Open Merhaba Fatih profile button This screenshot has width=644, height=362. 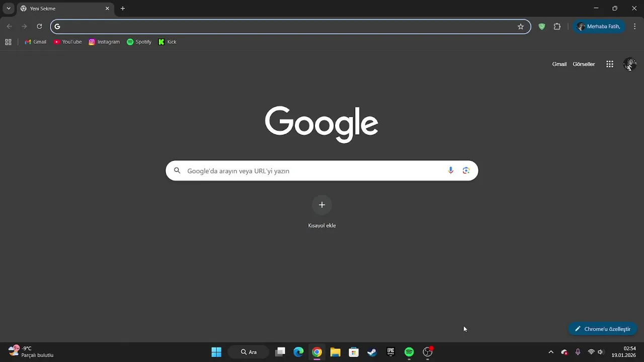[x=599, y=27]
